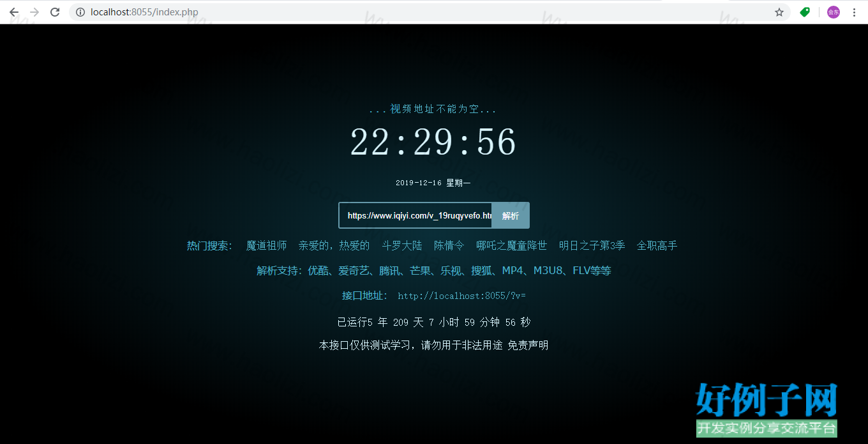Bookmark this page with the star icon
868x444 pixels.
[x=779, y=12]
